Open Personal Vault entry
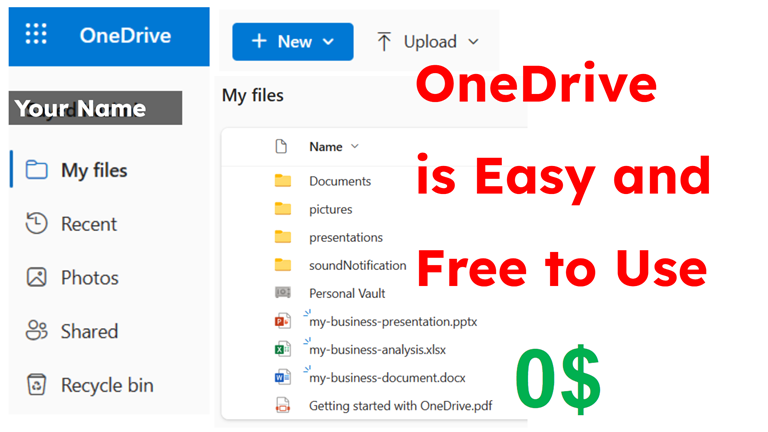Screen dimensions: 768x432 click(x=347, y=293)
